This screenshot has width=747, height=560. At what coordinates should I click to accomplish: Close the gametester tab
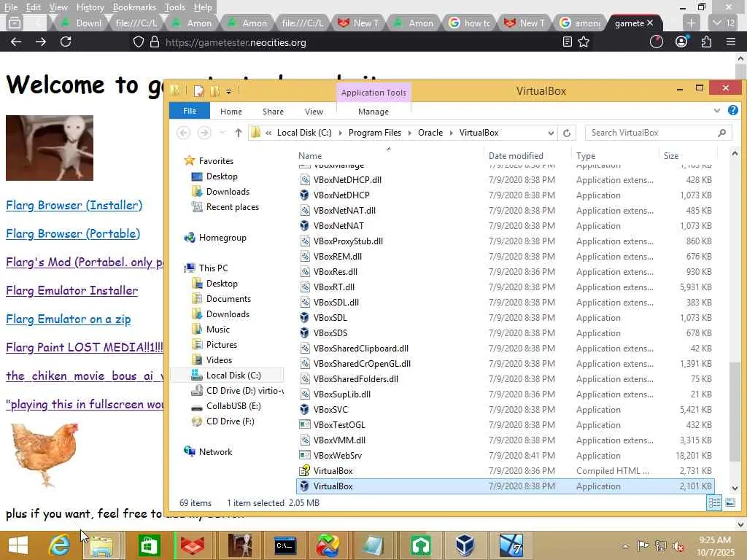[x=650, y=23]
